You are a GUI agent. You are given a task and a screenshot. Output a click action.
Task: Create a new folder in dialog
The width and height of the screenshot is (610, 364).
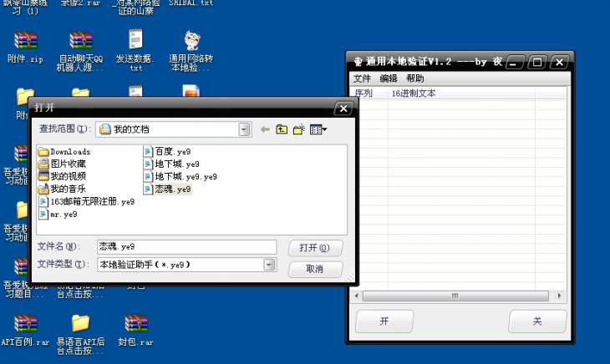point(298,129)
